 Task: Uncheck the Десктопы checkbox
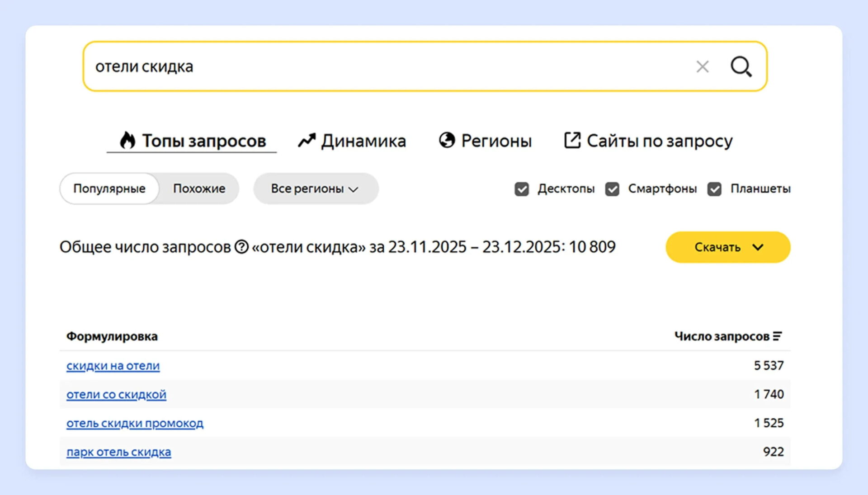522,189
